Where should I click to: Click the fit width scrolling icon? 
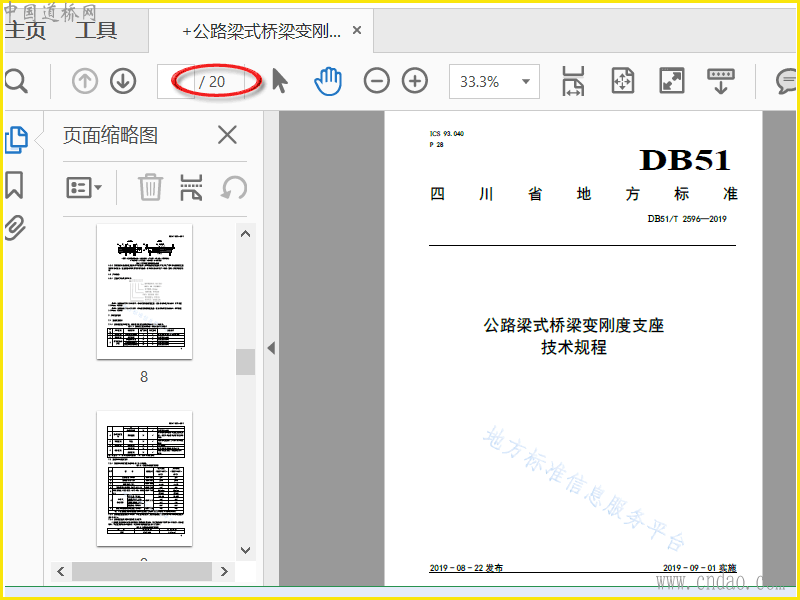(573, 81)
